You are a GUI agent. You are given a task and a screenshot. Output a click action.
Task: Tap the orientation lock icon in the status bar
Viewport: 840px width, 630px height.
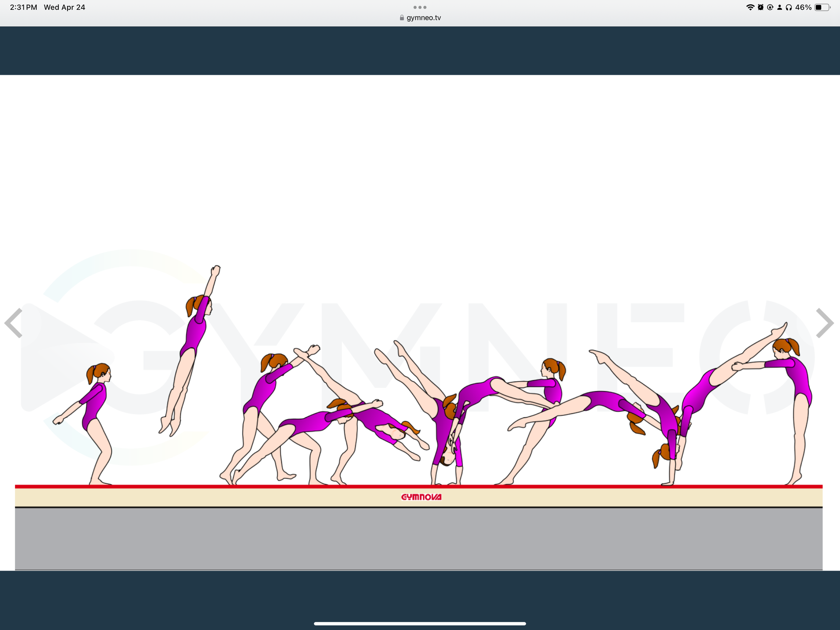coord(770,7)
